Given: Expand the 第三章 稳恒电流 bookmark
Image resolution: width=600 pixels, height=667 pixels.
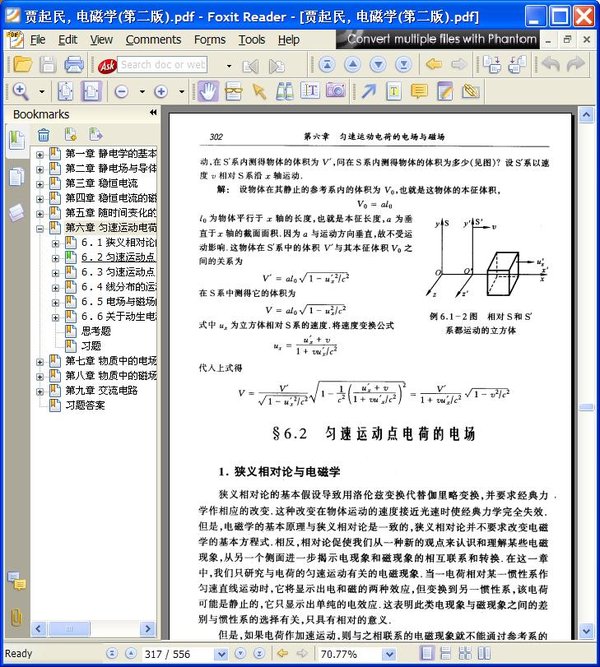Looking at the screenshot, I should tap(40, 184).
